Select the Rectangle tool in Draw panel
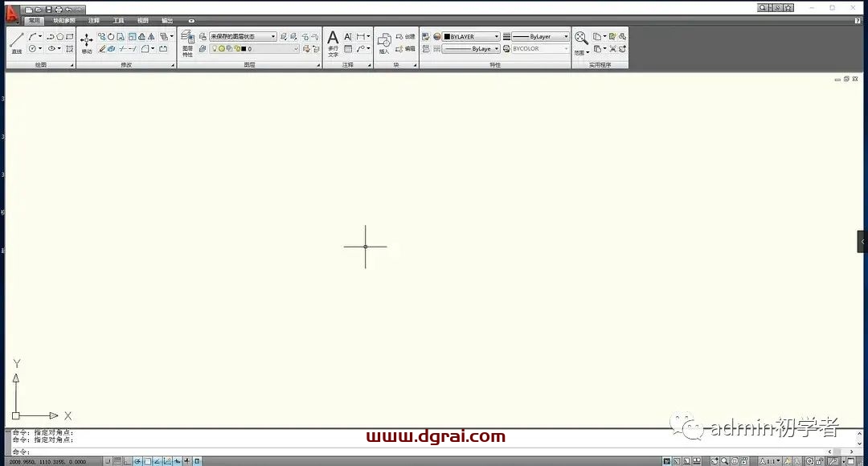868x466 pixels. (x=70, y=36)
